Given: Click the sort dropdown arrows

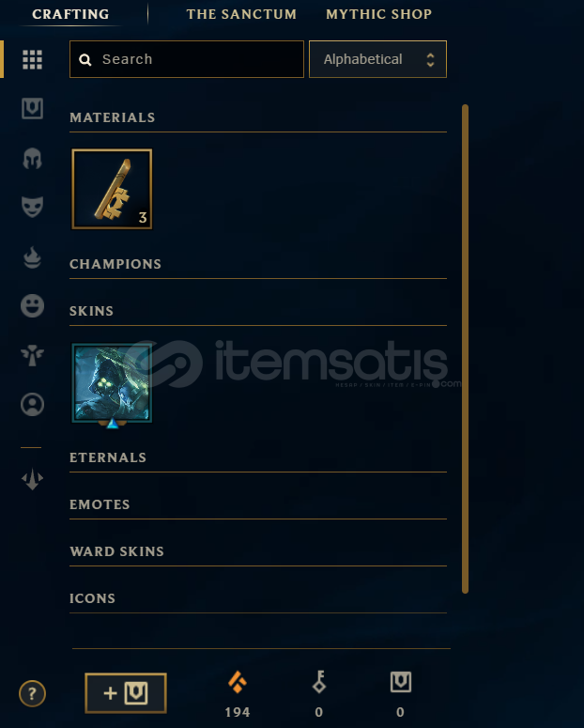Looking at the screenshot, I should coord(430,59).
